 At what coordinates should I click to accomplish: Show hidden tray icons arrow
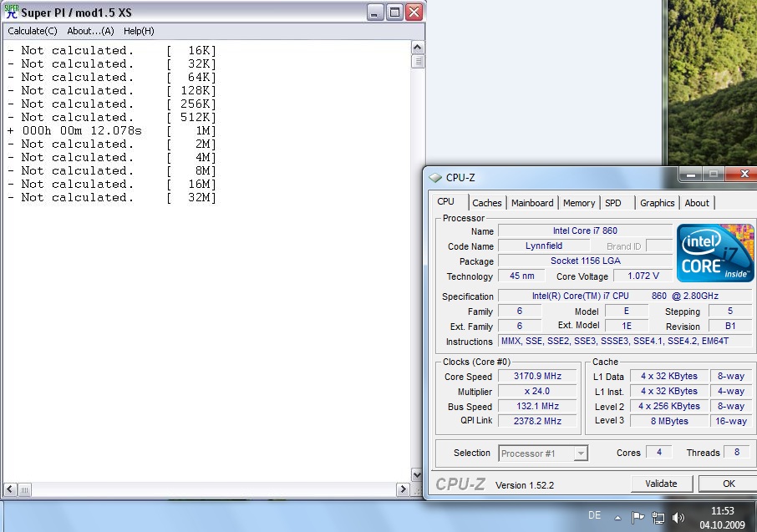[x=617, y=518]
